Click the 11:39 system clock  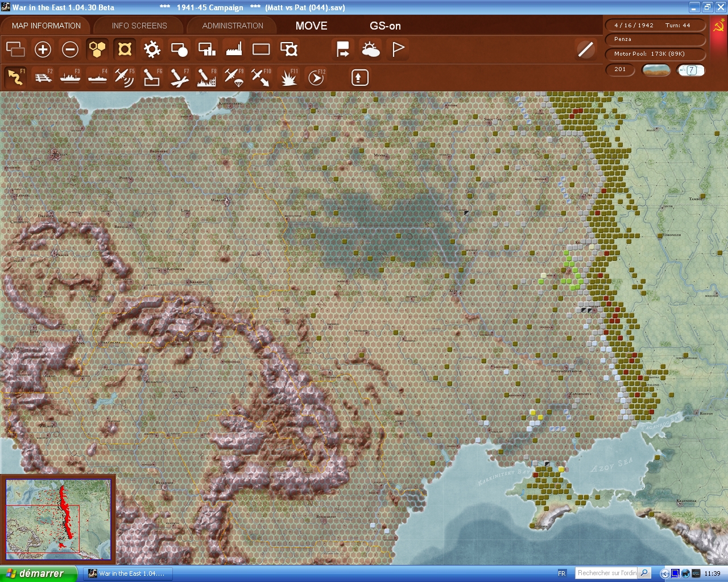712,573
